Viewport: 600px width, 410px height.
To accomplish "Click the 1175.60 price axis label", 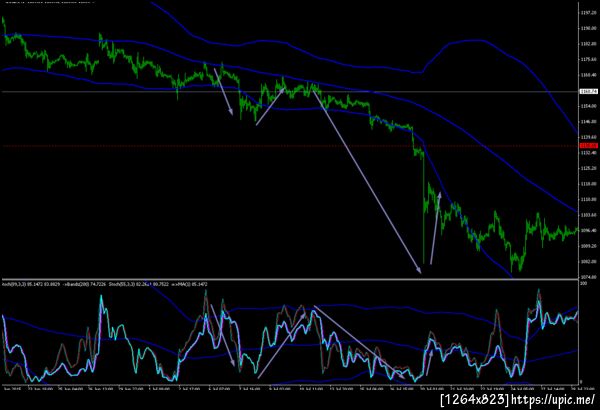I will 589,59.
